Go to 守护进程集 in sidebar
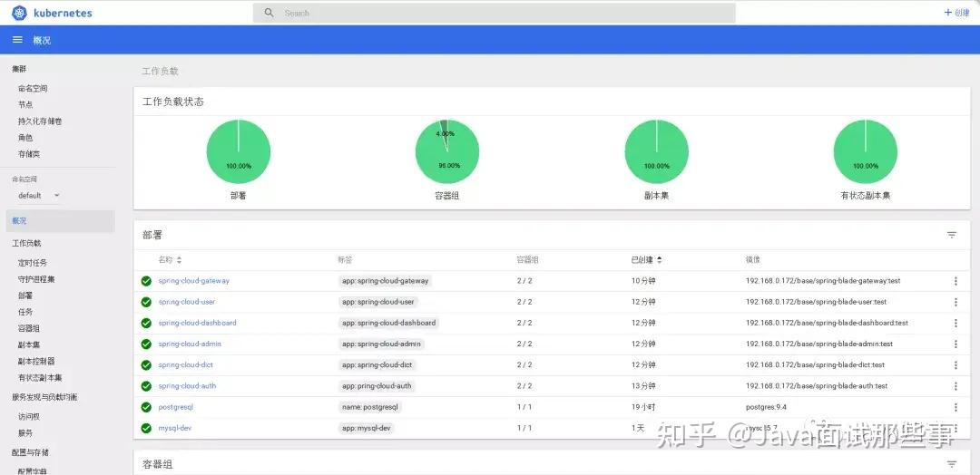The height and width of the screenshot is (475, 980). 36,279
